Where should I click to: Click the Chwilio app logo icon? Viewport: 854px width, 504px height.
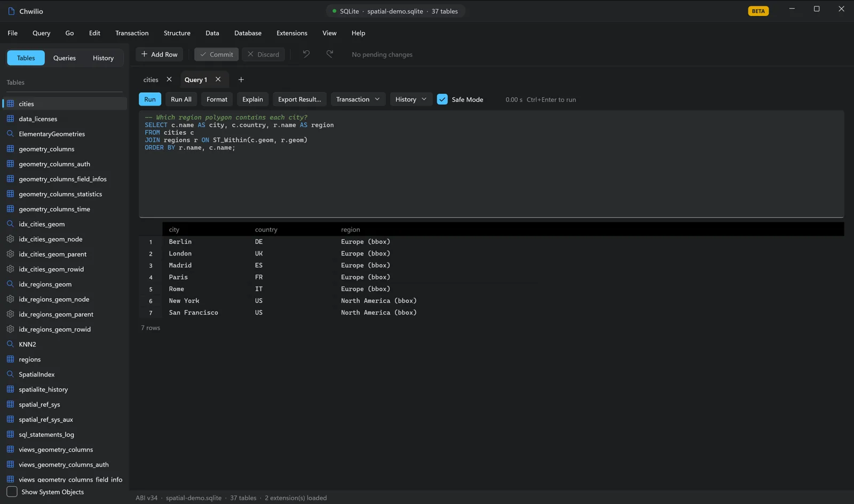(11, 11)
